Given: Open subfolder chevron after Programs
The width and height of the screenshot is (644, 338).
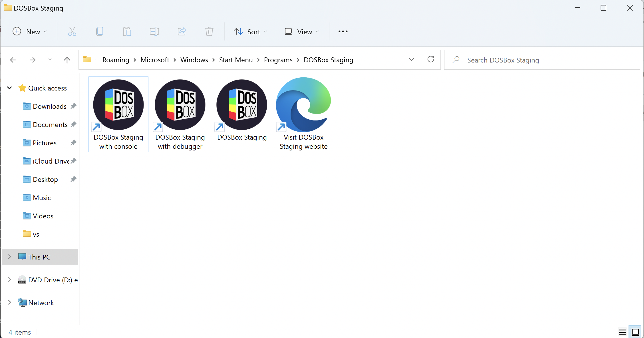Looking at the screenshot, I should pyautogui.click(x=298, y=60).
